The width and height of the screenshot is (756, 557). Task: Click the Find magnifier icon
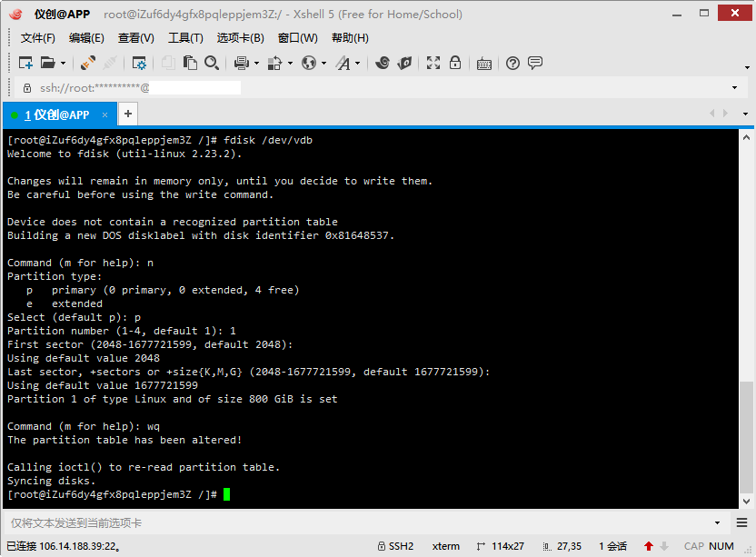coord(212,63)
